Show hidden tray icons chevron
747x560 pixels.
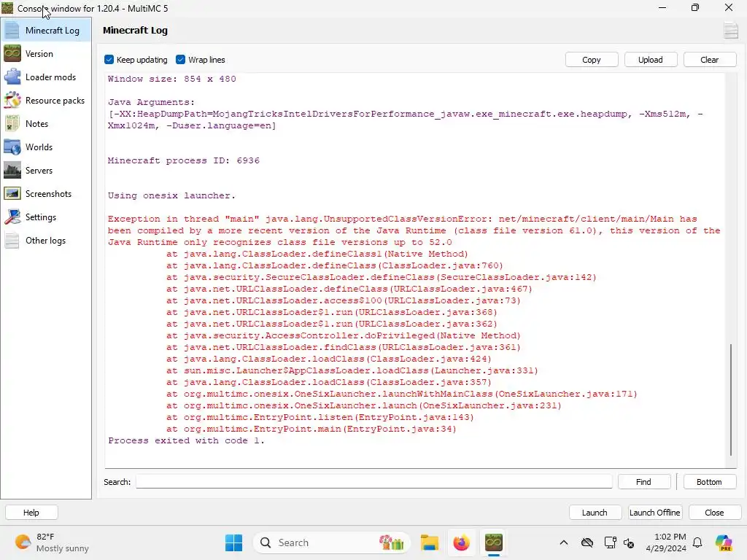[x=564, y=542]
